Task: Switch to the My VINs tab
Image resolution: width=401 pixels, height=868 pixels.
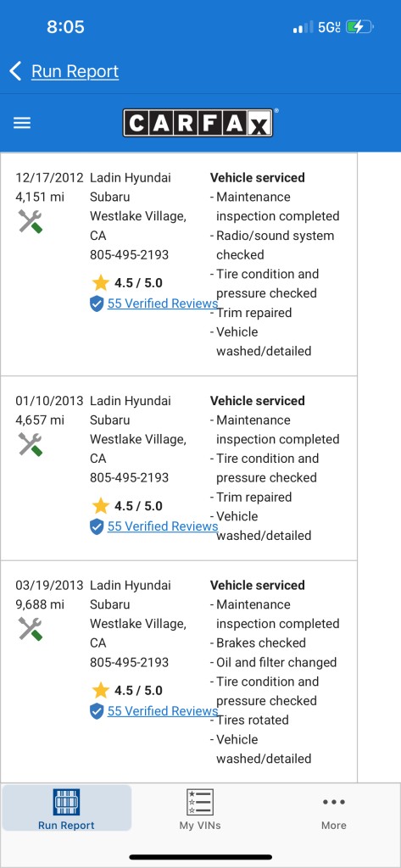Action: point(200,809)
